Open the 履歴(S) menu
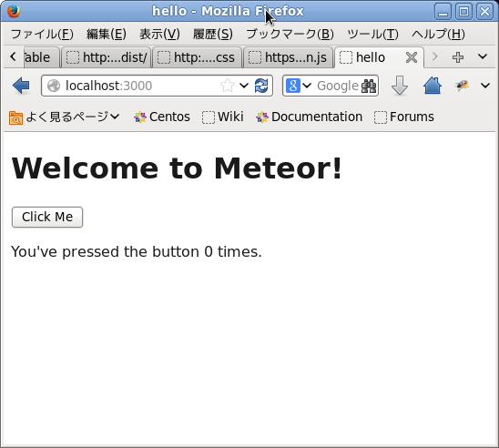 coord(213,34)
